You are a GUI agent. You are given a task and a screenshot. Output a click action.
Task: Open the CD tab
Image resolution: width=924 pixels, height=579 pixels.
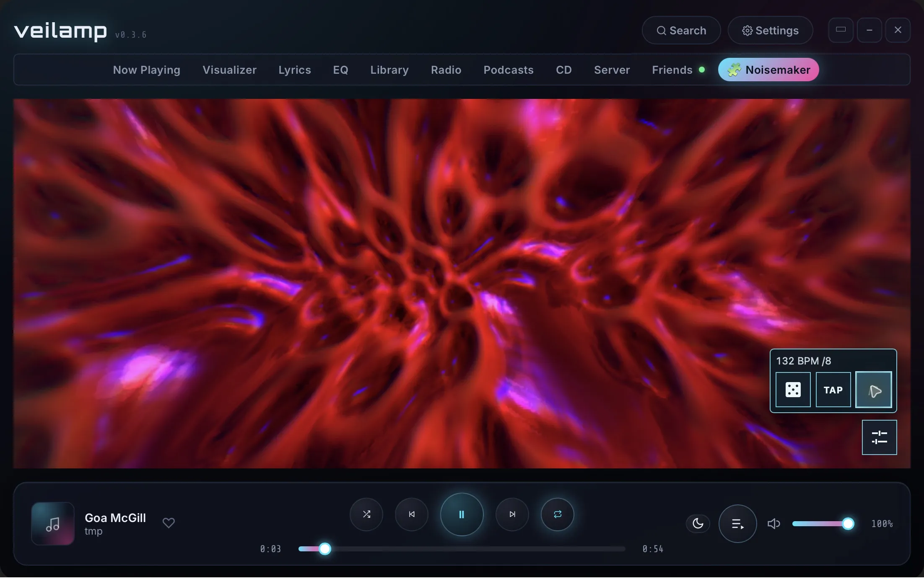click(564, 70)
